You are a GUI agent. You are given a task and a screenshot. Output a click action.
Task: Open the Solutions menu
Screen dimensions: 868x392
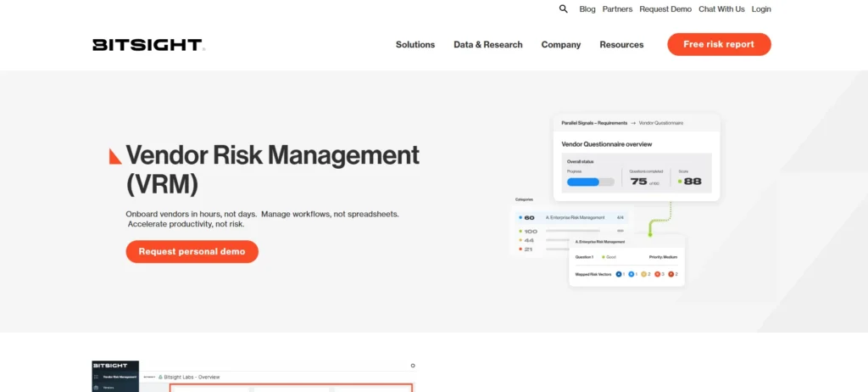[x=415, y=44]
